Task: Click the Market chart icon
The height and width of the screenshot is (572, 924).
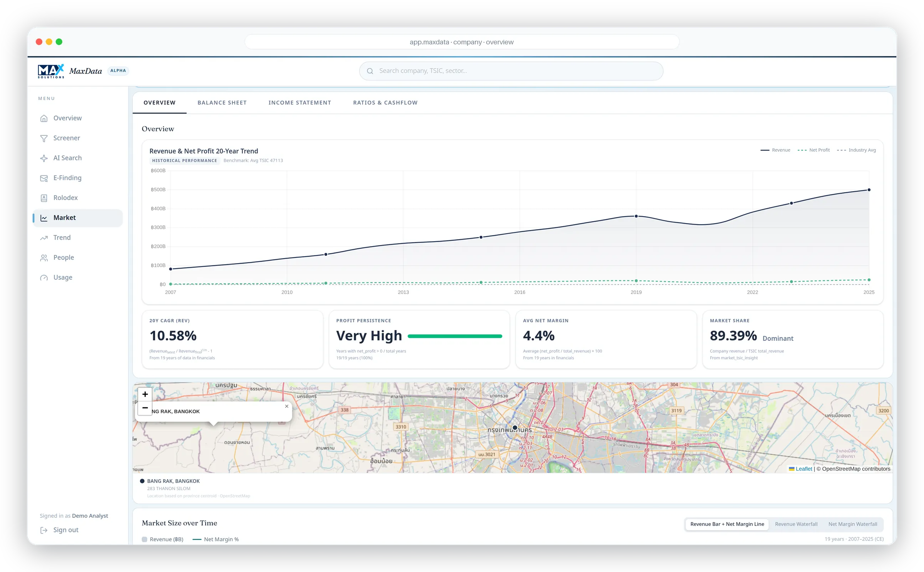Action: (44, 218)
